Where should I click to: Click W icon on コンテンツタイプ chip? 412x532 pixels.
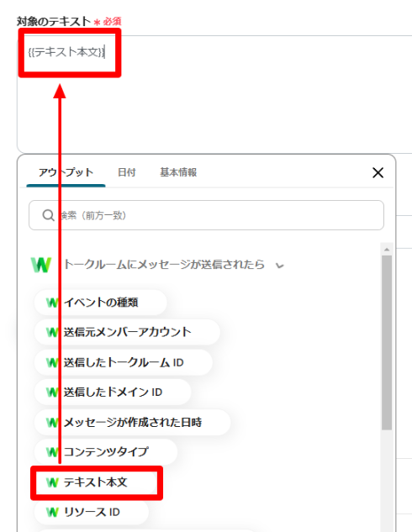[52, 452]
